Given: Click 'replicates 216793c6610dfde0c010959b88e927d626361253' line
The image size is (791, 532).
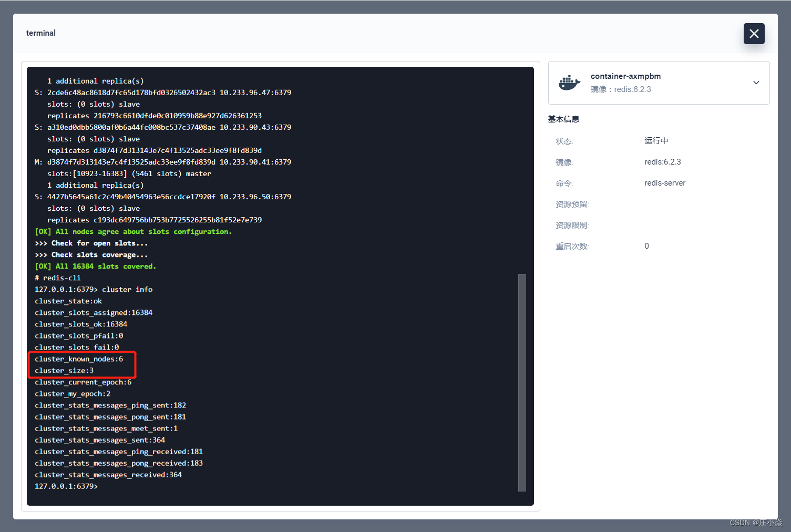Looking at the screenshot, I should click(x=155, y=116).
